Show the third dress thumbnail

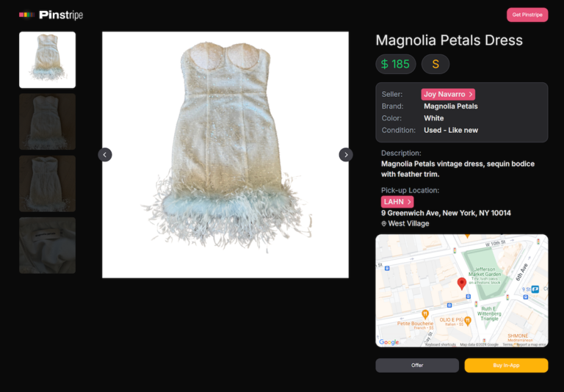pyautogui.click(x=47, y=184)
